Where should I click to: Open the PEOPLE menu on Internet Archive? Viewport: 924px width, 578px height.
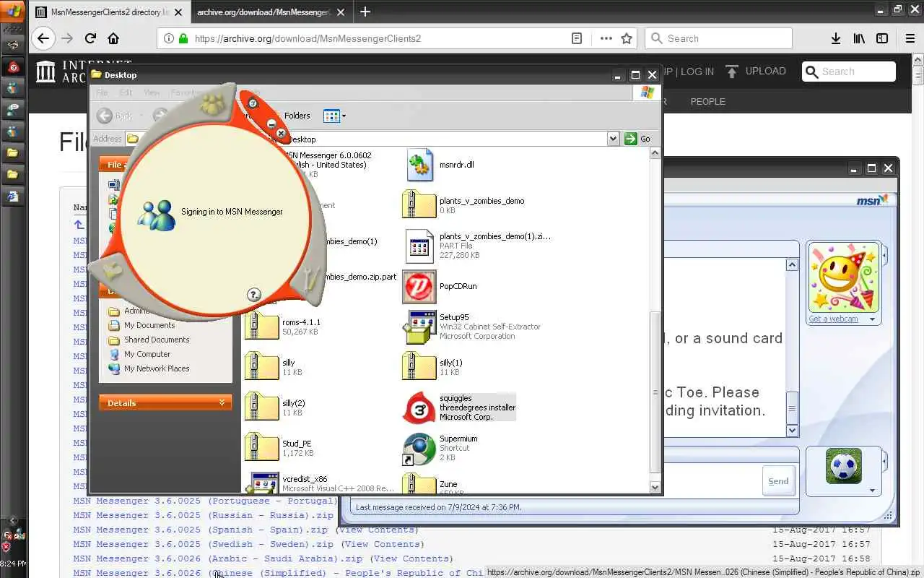[707, 101]
